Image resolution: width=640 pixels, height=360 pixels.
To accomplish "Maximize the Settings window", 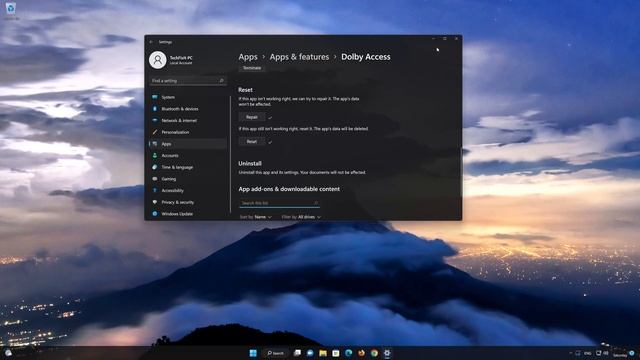I will pos(445,39).
